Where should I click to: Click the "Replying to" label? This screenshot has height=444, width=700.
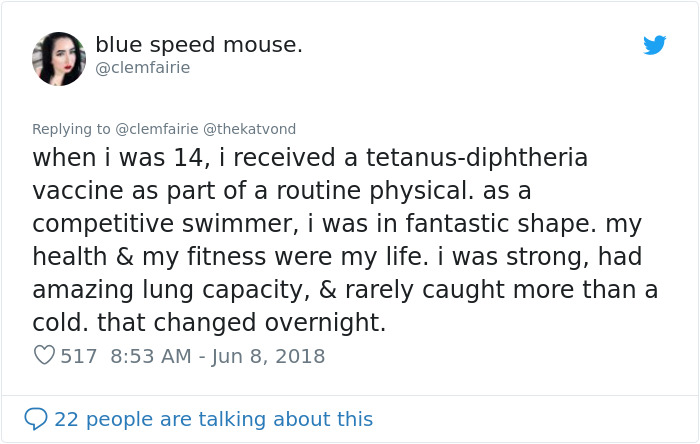(x=72, y=129)
